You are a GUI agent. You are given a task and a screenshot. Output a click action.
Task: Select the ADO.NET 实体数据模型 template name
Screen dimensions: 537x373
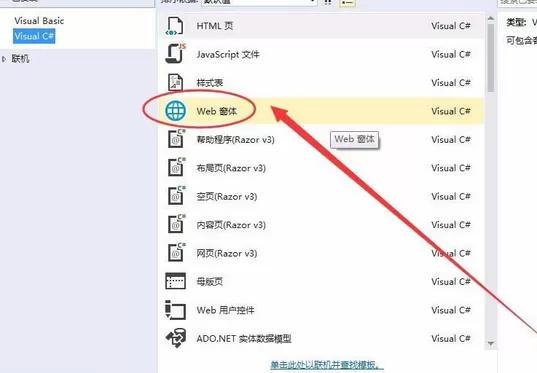click(x=244, y=339)
